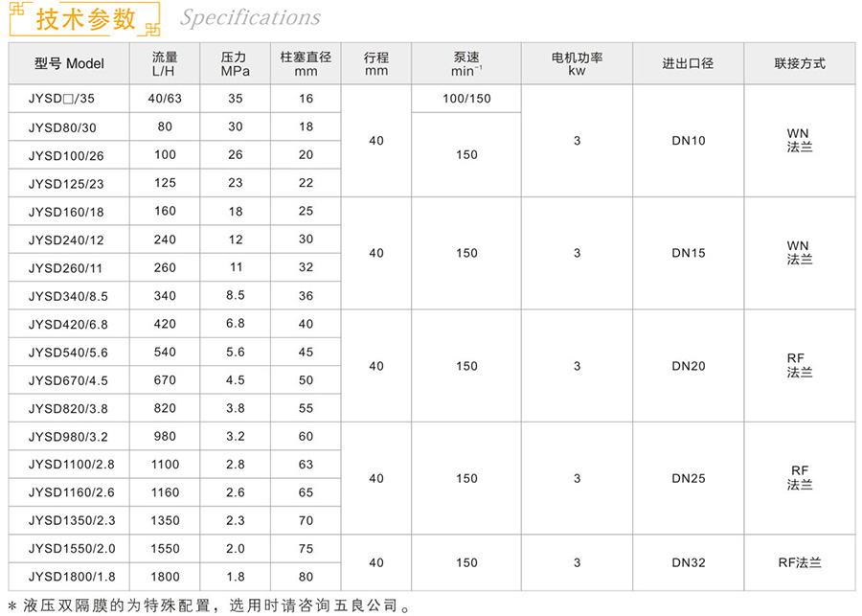
Task: Click the 压力 MPa column header
Action: point(235,63)
